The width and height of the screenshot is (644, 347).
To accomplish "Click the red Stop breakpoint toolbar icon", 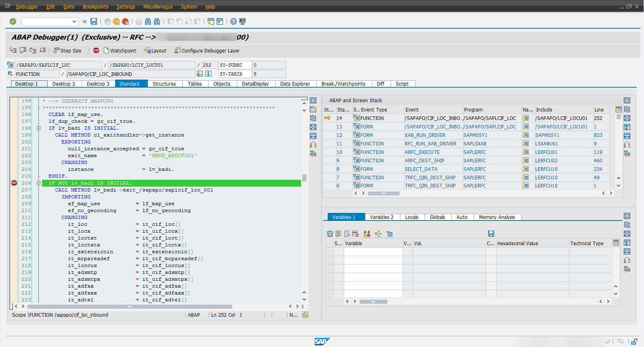I will (x=96, y=50).
